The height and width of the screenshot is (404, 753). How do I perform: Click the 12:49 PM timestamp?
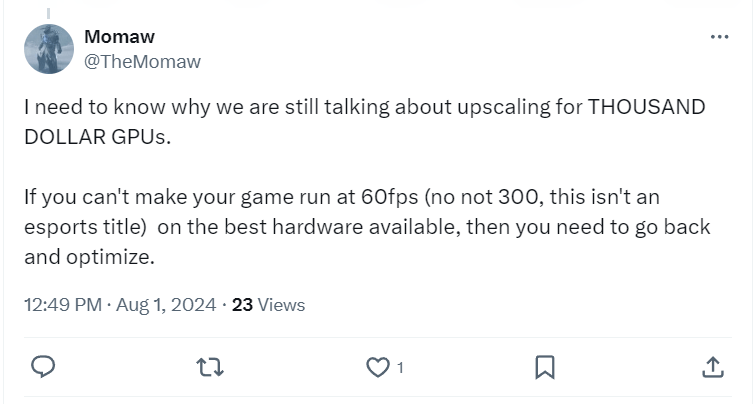[x=62, y=305]
